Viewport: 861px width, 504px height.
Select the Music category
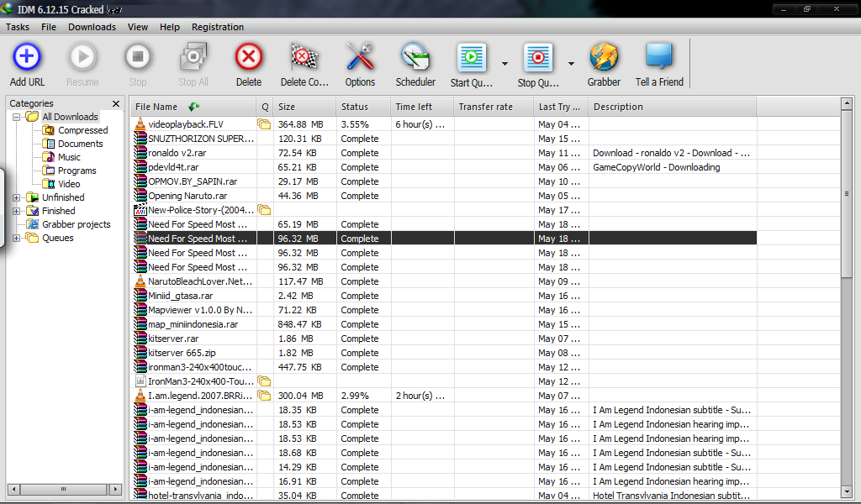coord(62,157)
